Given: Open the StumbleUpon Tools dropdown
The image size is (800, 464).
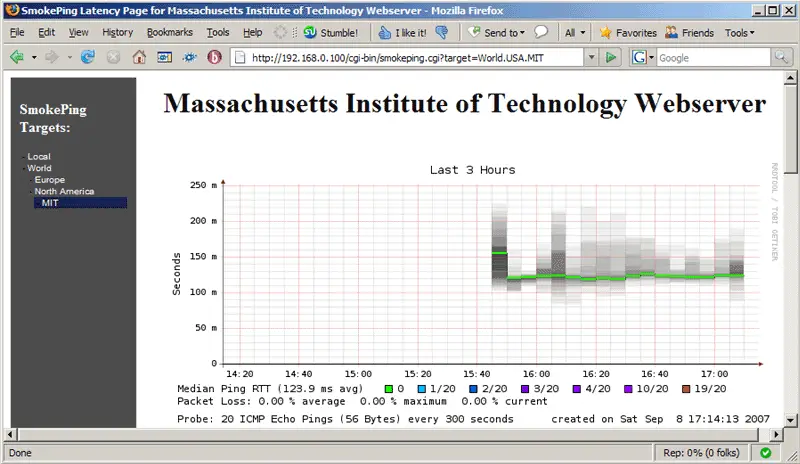Looking at the screenshot, I should [x=740, y=33].
